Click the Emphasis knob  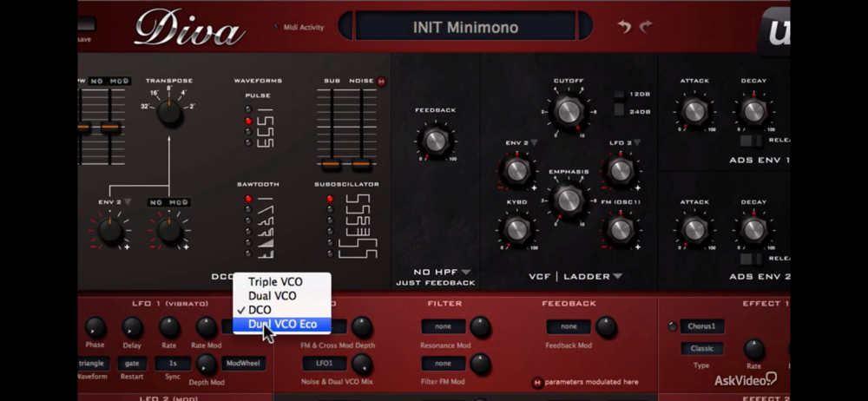[568, 200]
